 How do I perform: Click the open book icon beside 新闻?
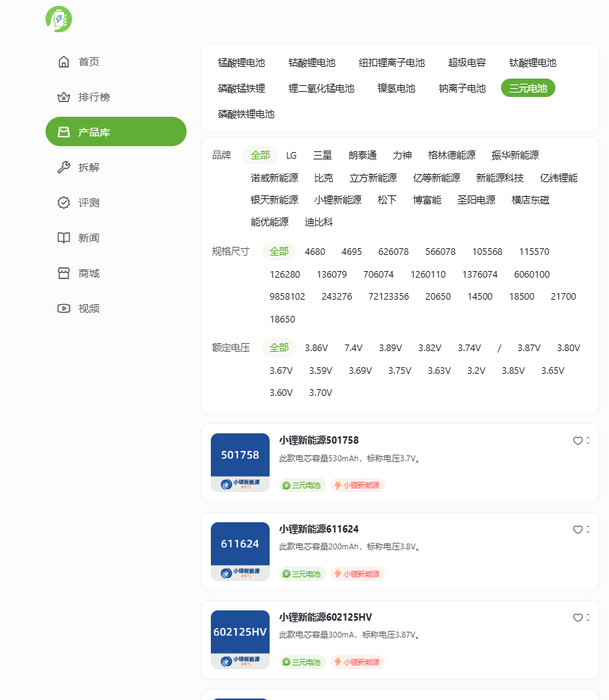pos(64,238)
